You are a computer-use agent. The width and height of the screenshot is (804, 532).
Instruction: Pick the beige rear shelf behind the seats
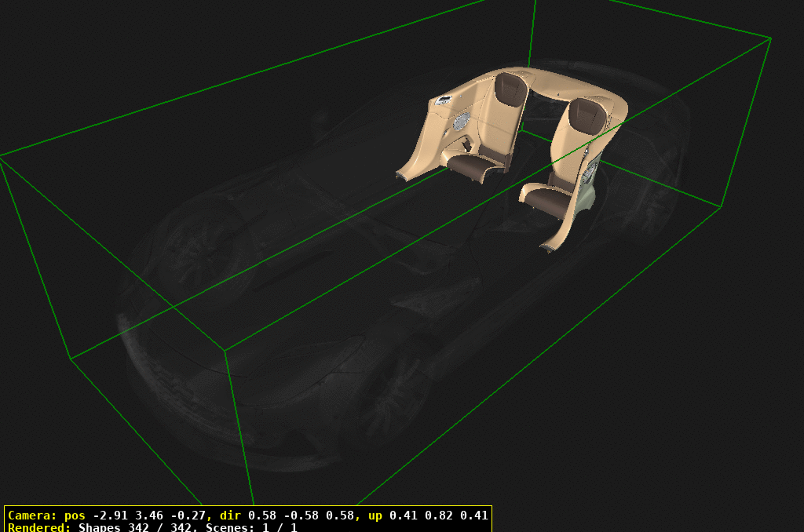click(x=554, y=81)
